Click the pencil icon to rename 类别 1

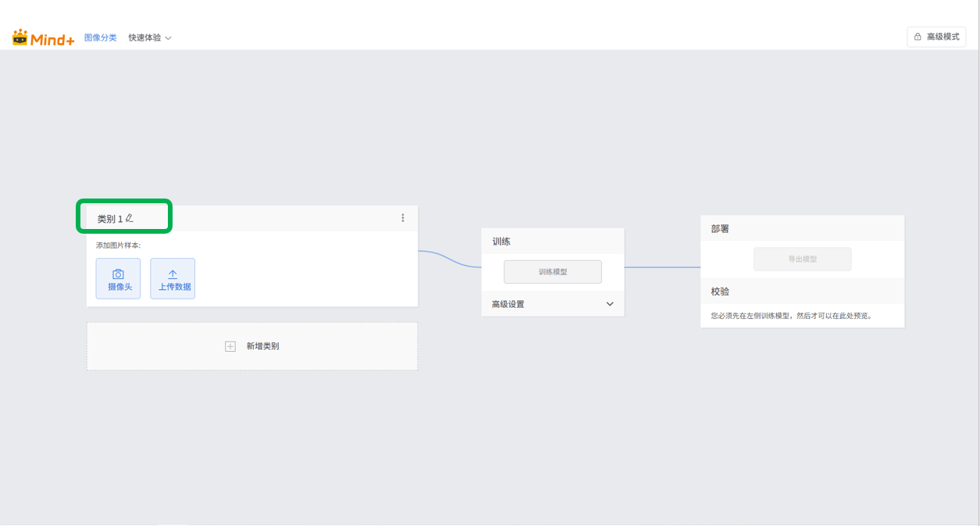(x=130, y=218)
